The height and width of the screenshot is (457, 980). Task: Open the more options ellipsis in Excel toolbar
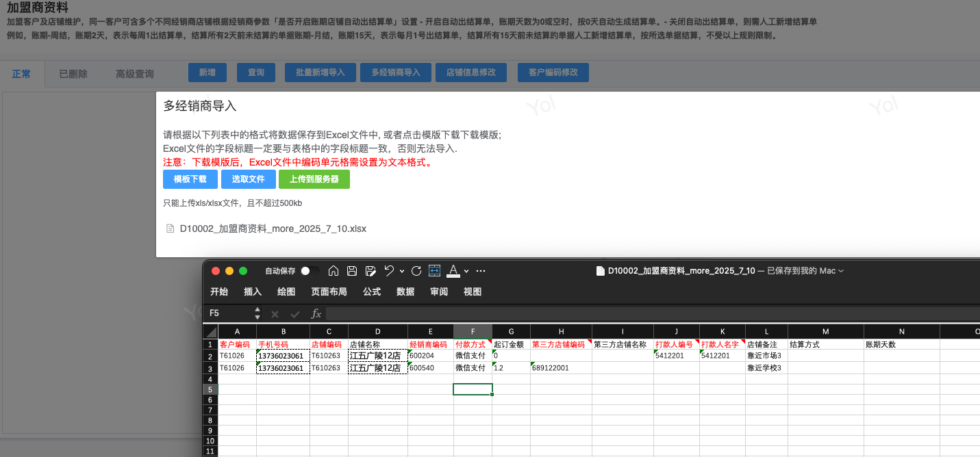[481, 271]
